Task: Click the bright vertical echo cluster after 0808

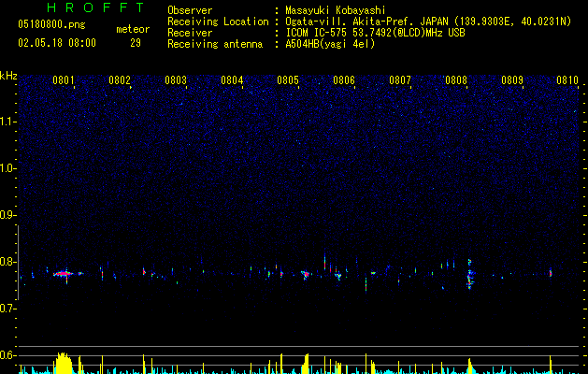Action: tap(469, 275)
